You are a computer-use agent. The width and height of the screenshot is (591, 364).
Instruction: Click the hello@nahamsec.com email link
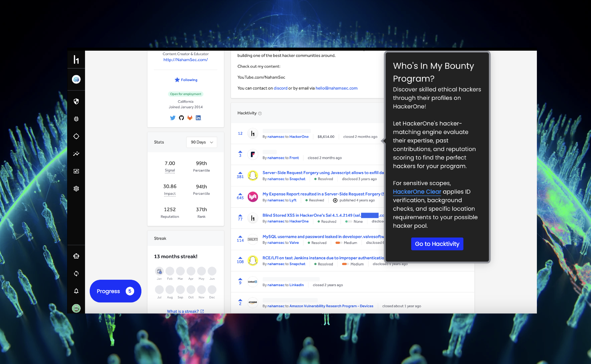click(x=336, y=88)
